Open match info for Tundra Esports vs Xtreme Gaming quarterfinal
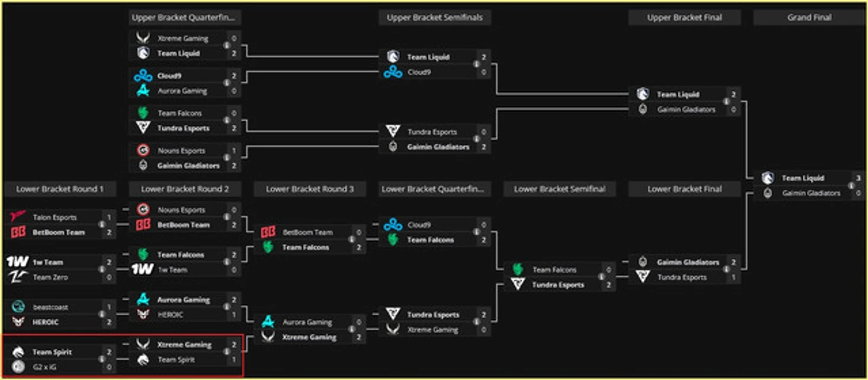Screen dimensions: 868x380 coord(476,322)
